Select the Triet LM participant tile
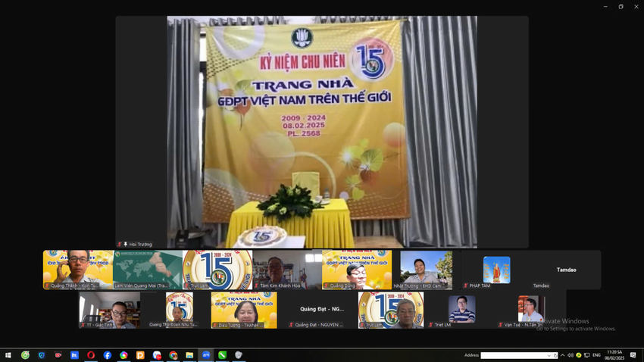The width and height of the screenshot is (644, 362). (461, 310)
